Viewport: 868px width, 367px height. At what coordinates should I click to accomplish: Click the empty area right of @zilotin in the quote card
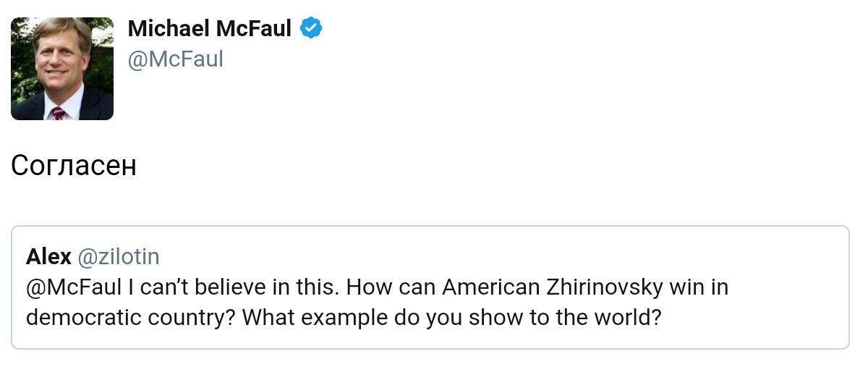(506, 256)
